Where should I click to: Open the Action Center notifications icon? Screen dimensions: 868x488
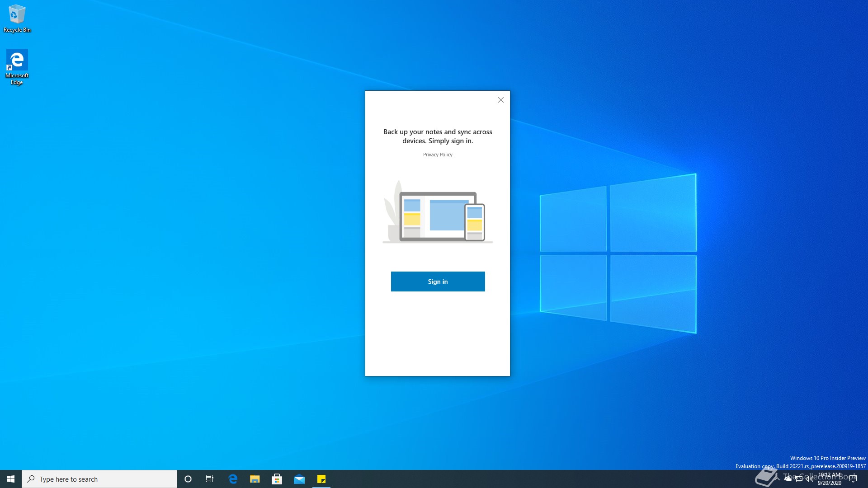pyautogui.click(x=853, y=479)
